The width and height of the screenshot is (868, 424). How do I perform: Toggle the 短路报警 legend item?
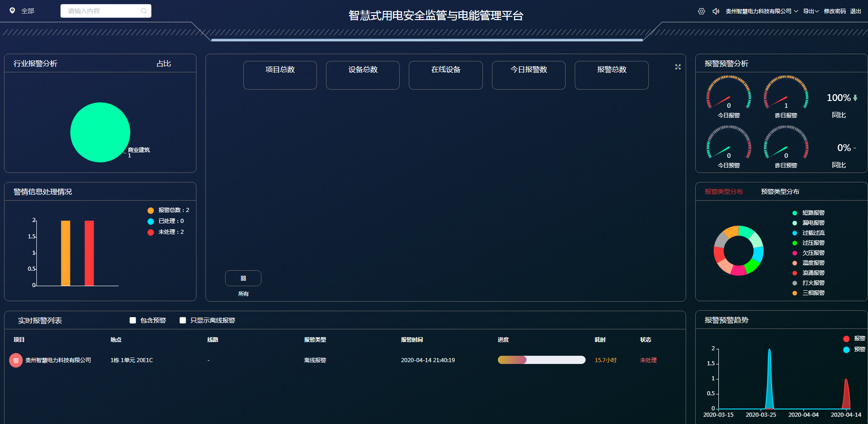click(813, 213)
